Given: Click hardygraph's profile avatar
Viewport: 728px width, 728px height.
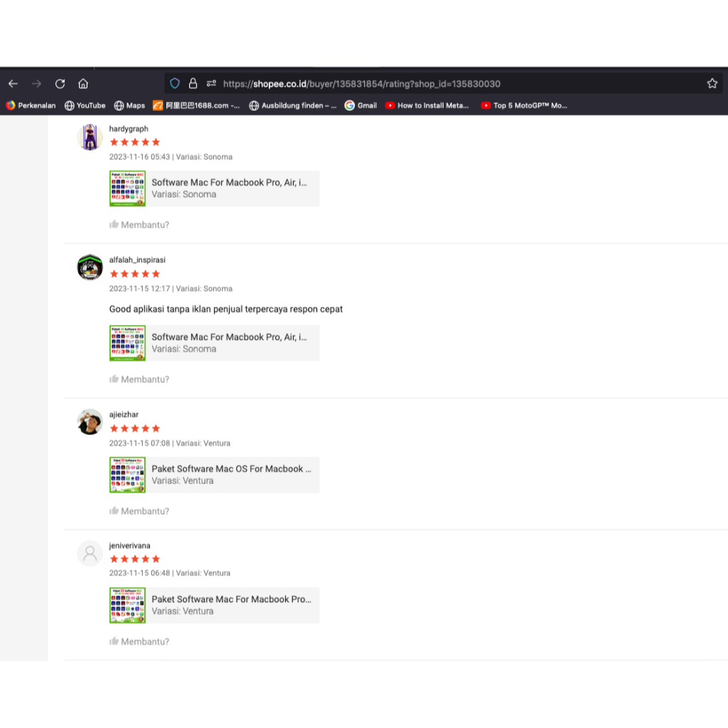Looking at the screenshot, I should click(x=90, y=137).
